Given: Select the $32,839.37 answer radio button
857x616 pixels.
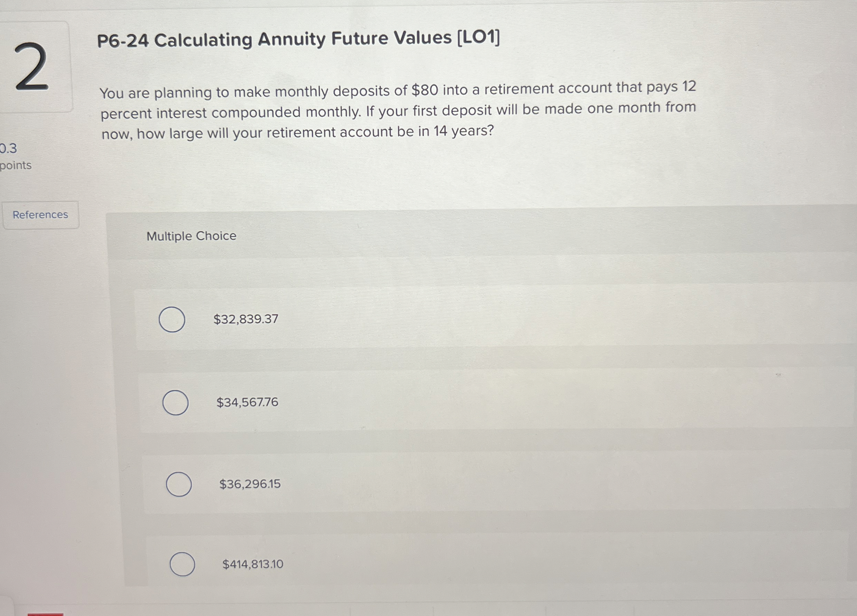Looking at the screenshot, I should click(172, 319).
